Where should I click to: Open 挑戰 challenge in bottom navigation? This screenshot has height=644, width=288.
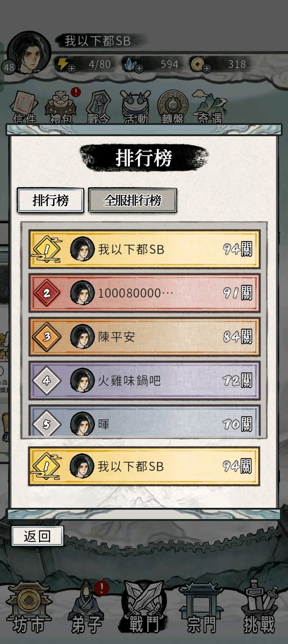point(259,607)
